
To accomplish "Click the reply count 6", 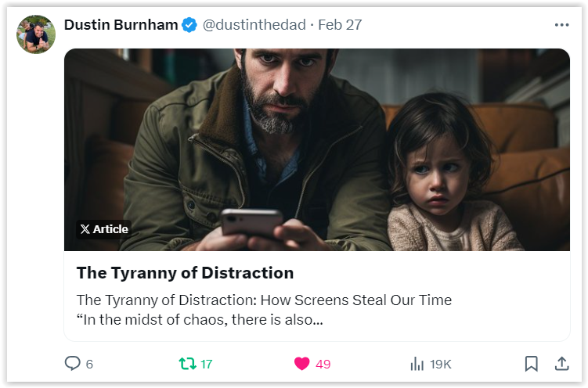I will 89,364.
